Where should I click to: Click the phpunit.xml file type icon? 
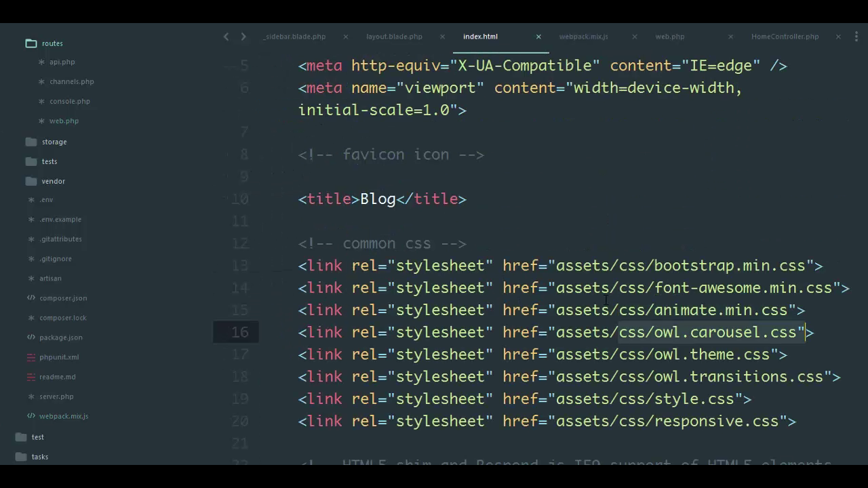pyautogui.click(x=31, y=357)
